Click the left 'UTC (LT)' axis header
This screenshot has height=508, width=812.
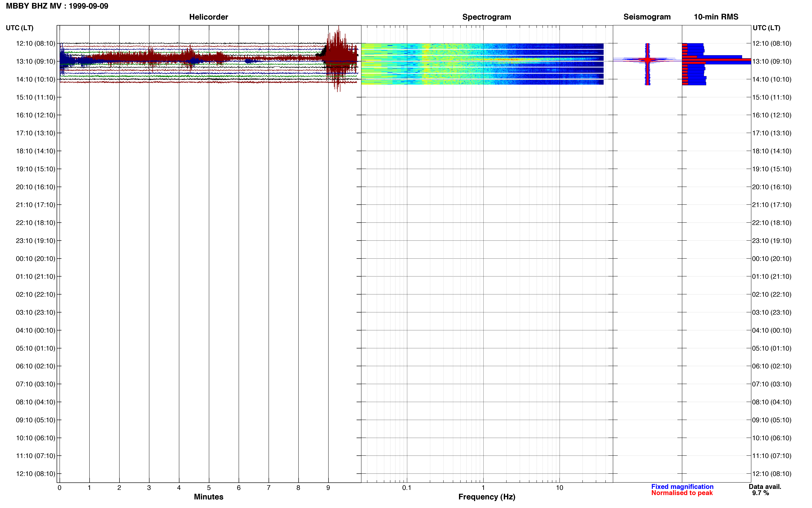(x=20, y=28)
